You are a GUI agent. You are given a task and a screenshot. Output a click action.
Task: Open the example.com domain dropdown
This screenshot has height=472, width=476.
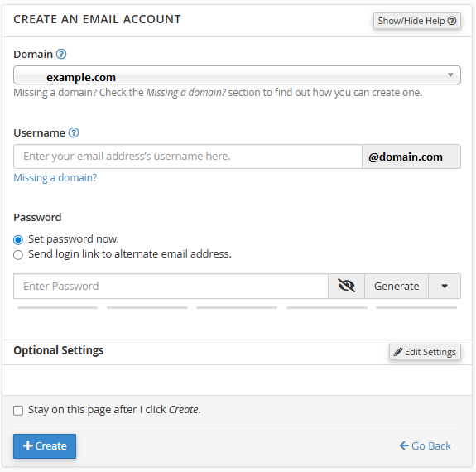(237, 75)
